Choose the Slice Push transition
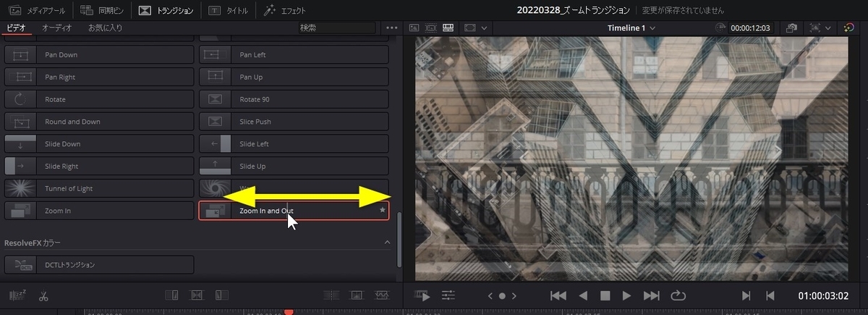 294,122
